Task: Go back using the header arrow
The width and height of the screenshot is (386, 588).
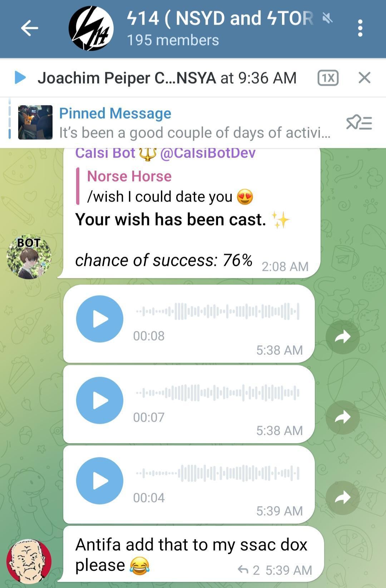Action: pos(29,28)
